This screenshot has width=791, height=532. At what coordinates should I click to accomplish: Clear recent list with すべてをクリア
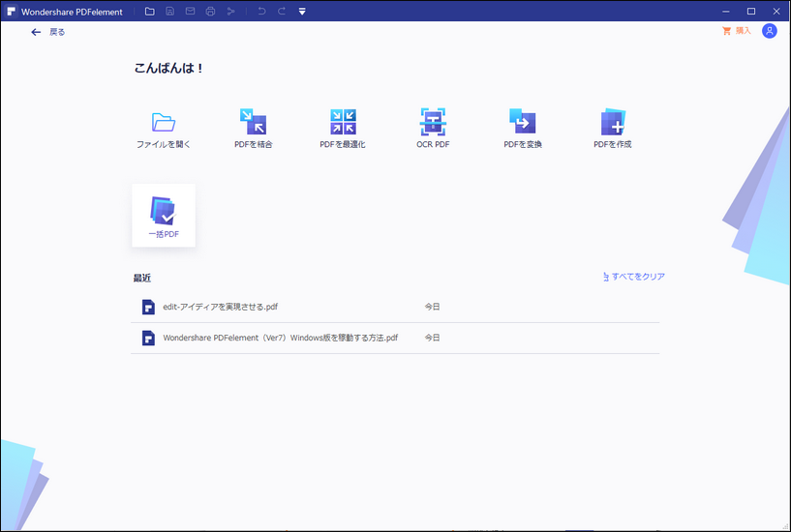point(634,277)
